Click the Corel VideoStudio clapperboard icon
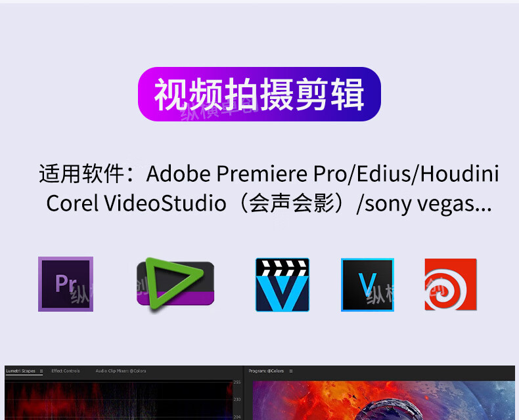Screen dimensions: 519x420 (x=282, y=285)
